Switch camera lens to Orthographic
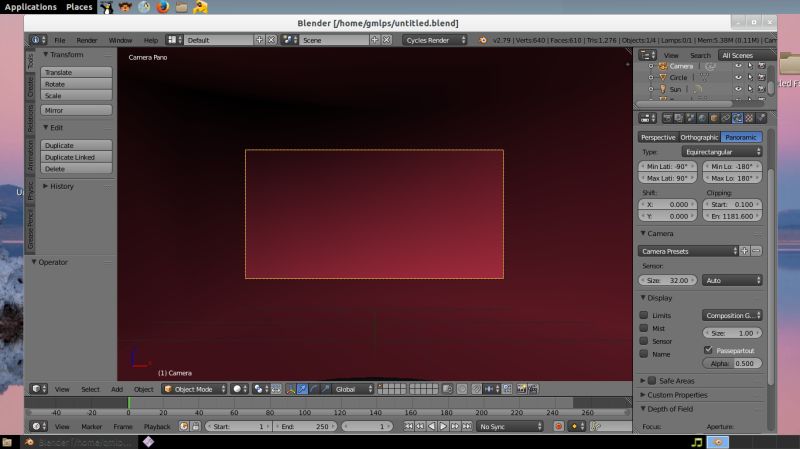This screenshot has height=449, width=800. pyautogui.click(x=699, y=137)
